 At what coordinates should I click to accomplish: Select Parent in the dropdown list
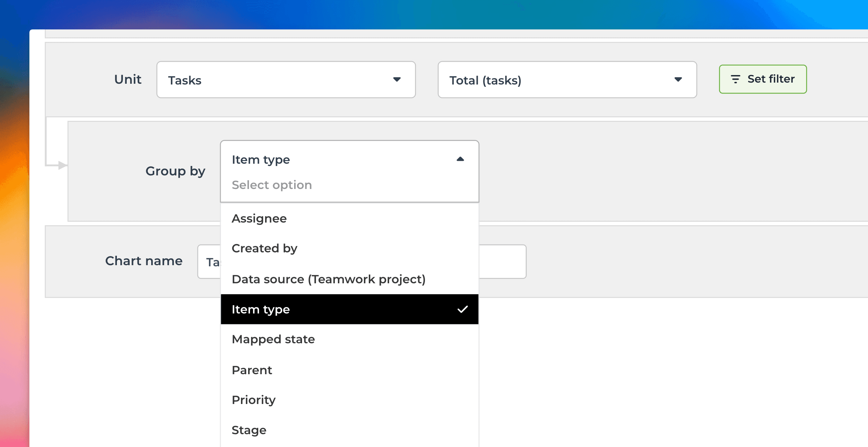pos(252,370)
